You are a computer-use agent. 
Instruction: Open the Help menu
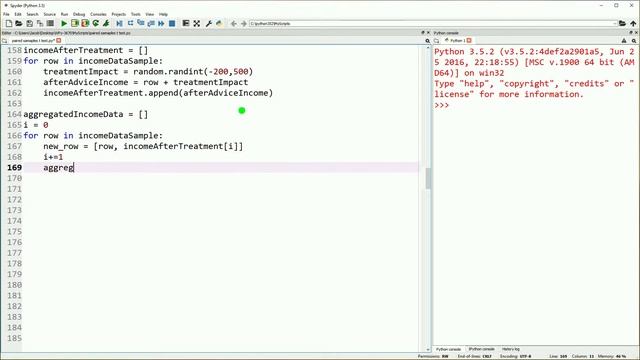(x=163, y=14)
